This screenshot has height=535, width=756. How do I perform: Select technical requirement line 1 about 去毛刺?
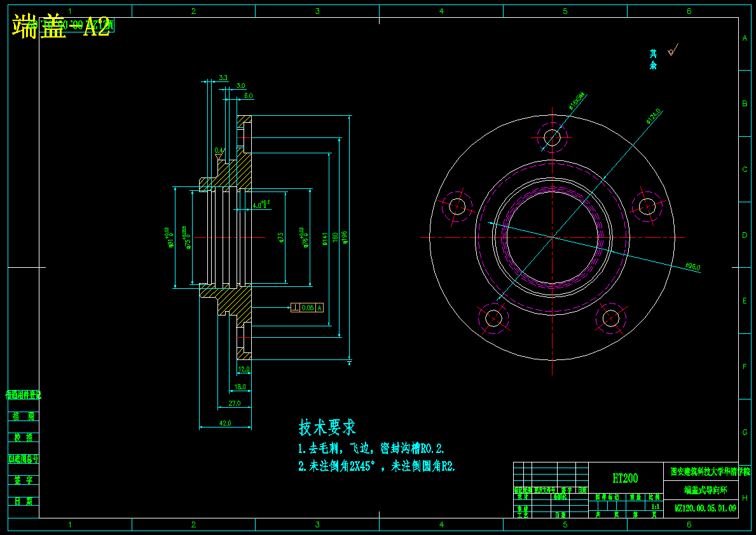pos(371,448)
